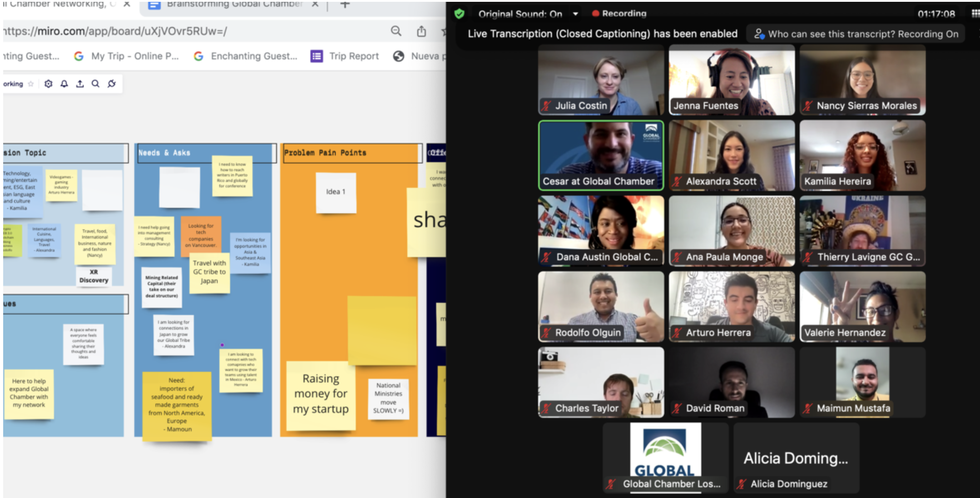Click Maimun Mustafa's muted microphone icon
This screenshot has height=498, width=980.
coord(807,408)
